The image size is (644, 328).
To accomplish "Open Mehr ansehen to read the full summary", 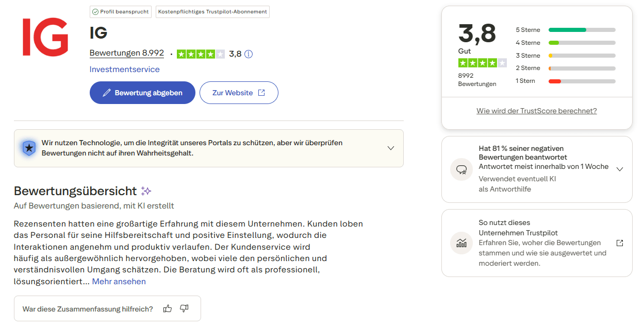I will 119,281.
